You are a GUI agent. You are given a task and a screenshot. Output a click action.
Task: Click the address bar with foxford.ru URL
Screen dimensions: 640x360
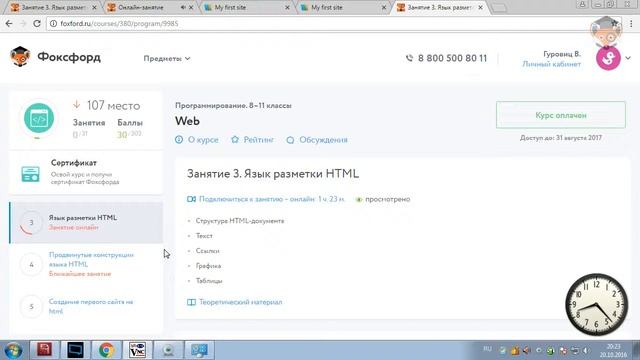tap(318, 24)
